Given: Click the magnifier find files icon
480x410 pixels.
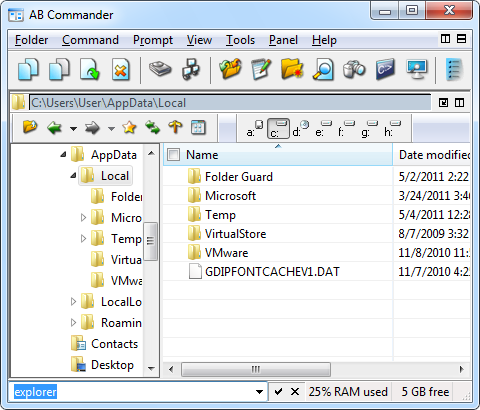Looking at the screenshot, I should (x=323, y=69).
